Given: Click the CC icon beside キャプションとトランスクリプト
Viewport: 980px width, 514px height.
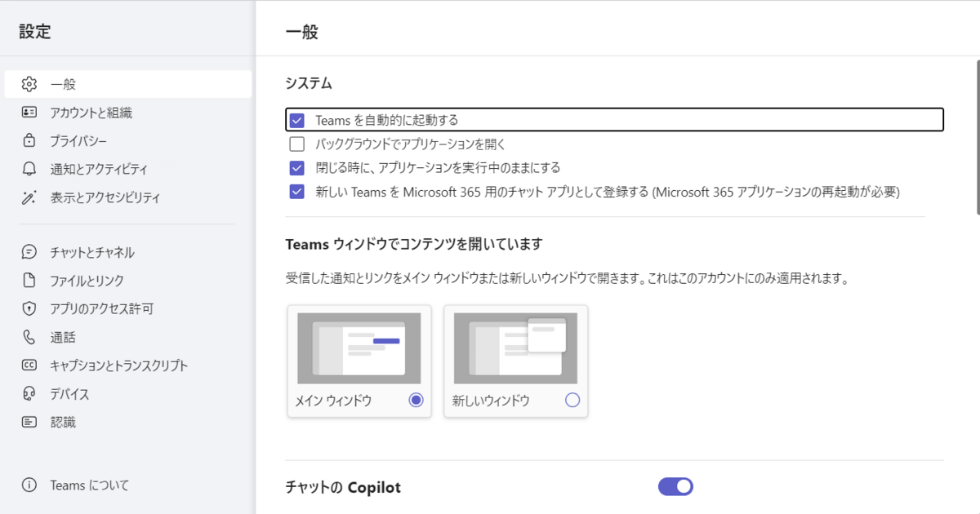Looking at the screenshot, I should (29, 366).
